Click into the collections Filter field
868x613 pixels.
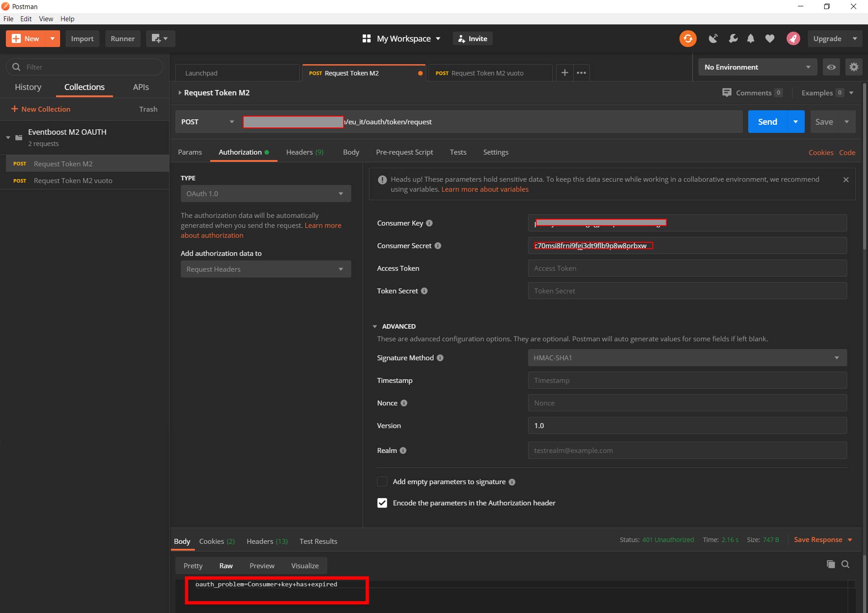pyautogui.click(x=84, y=66)
